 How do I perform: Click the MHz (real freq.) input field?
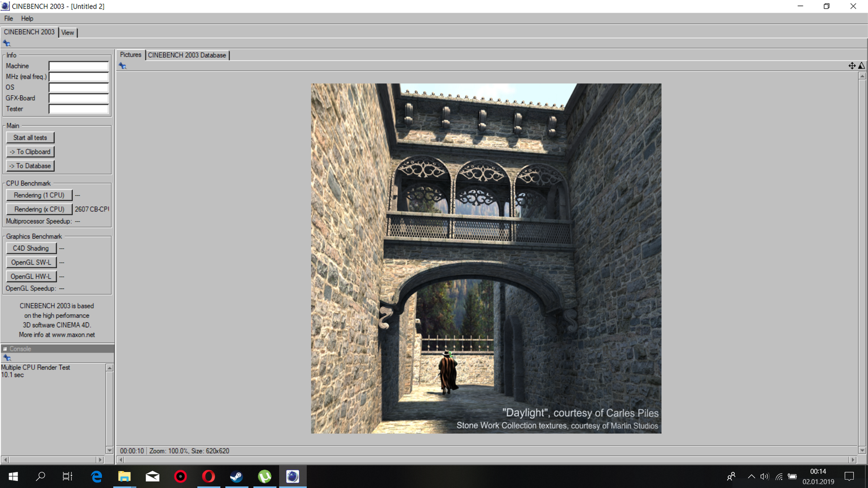pos(79,77)
